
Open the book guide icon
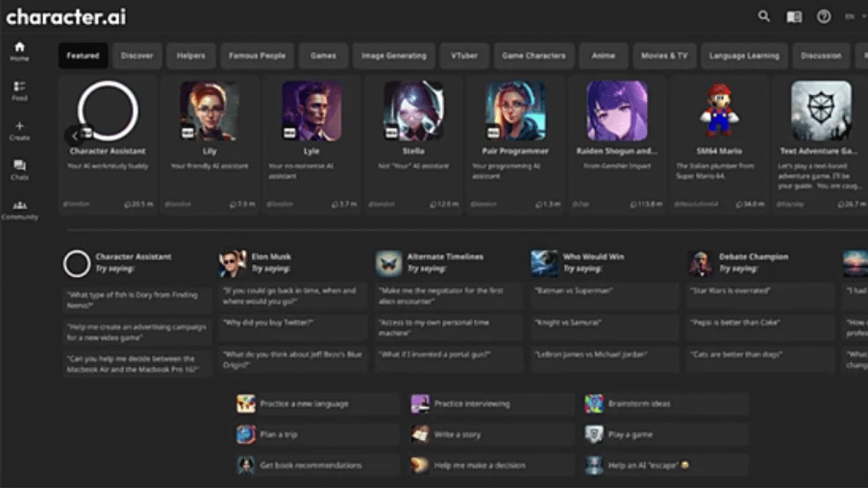[793, 16]
